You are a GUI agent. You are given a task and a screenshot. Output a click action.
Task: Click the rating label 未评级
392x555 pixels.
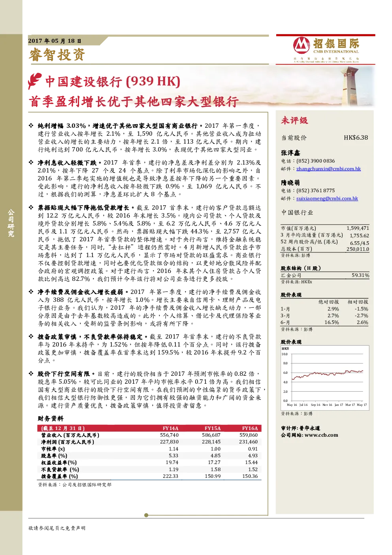coord(294,121)
